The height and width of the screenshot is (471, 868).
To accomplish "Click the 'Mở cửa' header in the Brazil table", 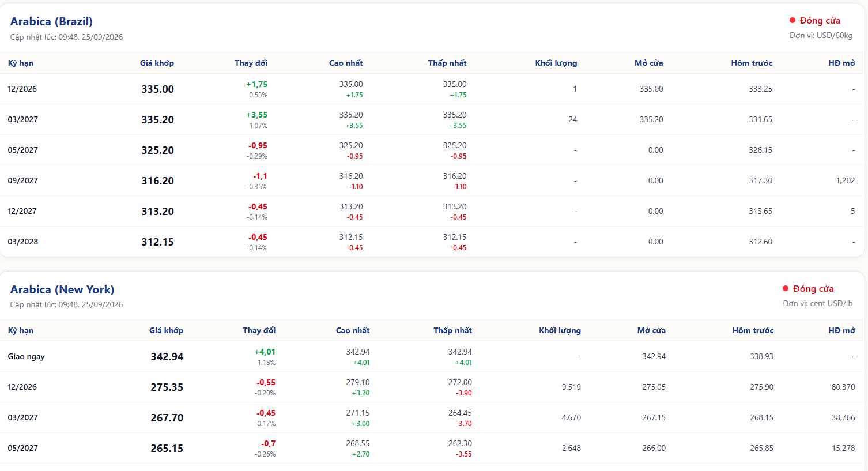I will pyautogui.click(x=649, y=63).
